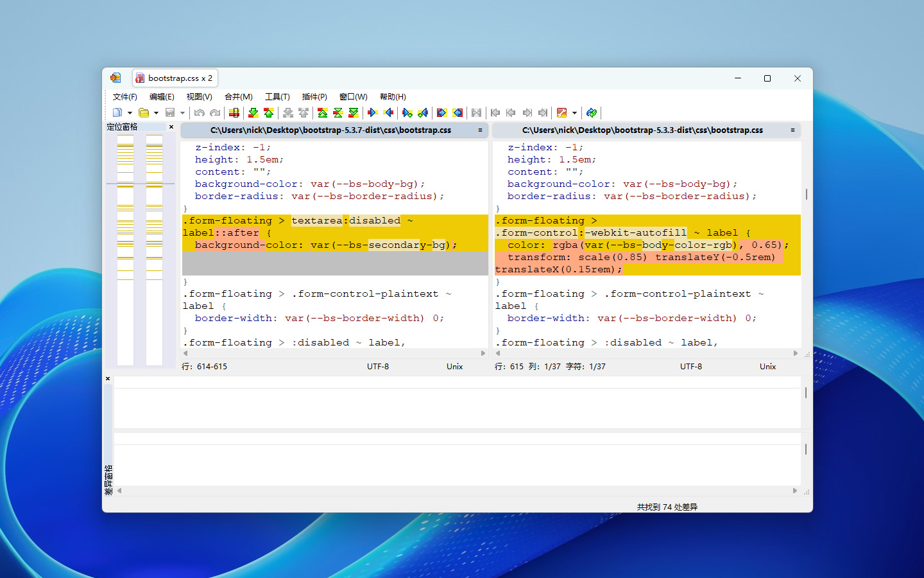Screen dimensions: 924x578
Task: Click the gray Previous Conflict icon
Action: [x=304, y=113]
